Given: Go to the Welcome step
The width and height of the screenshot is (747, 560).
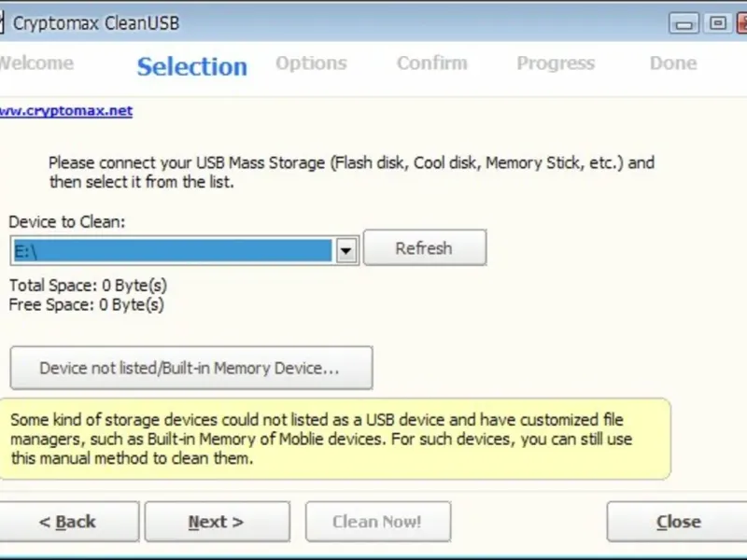Looking at the screenshot, I should click(35, 63).
